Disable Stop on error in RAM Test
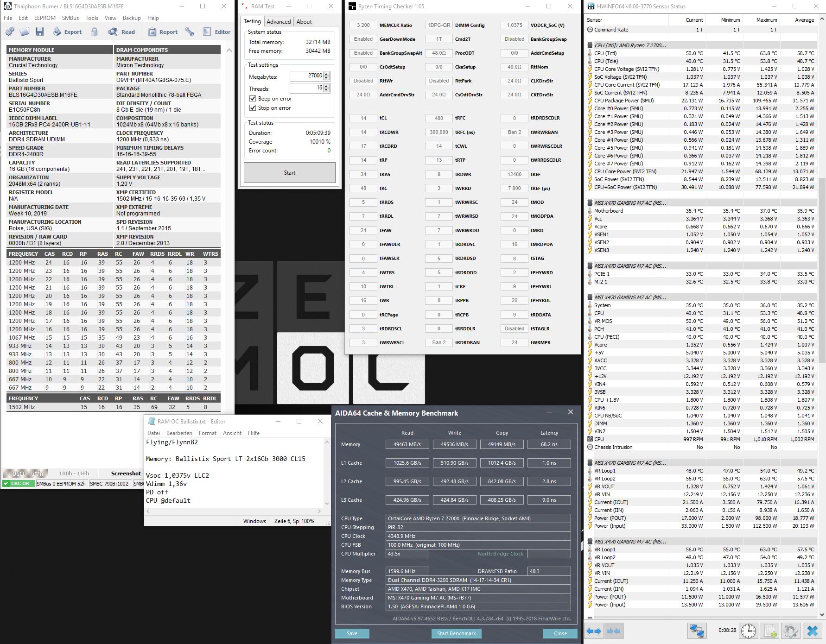This screenshot has width=826, height=644. click(x=252, y=108)
